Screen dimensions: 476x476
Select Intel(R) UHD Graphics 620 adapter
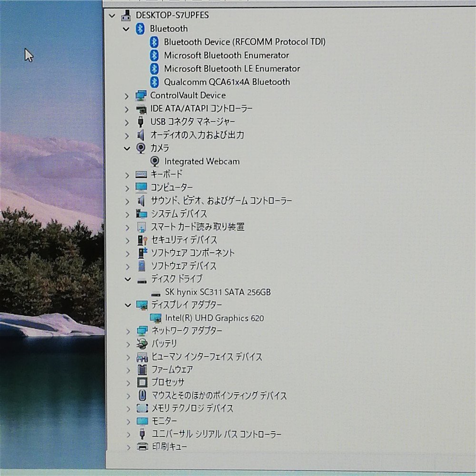coord(214,318)
